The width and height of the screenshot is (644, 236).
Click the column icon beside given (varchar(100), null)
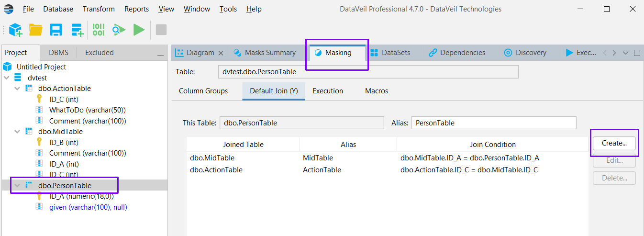coord(39,207)
